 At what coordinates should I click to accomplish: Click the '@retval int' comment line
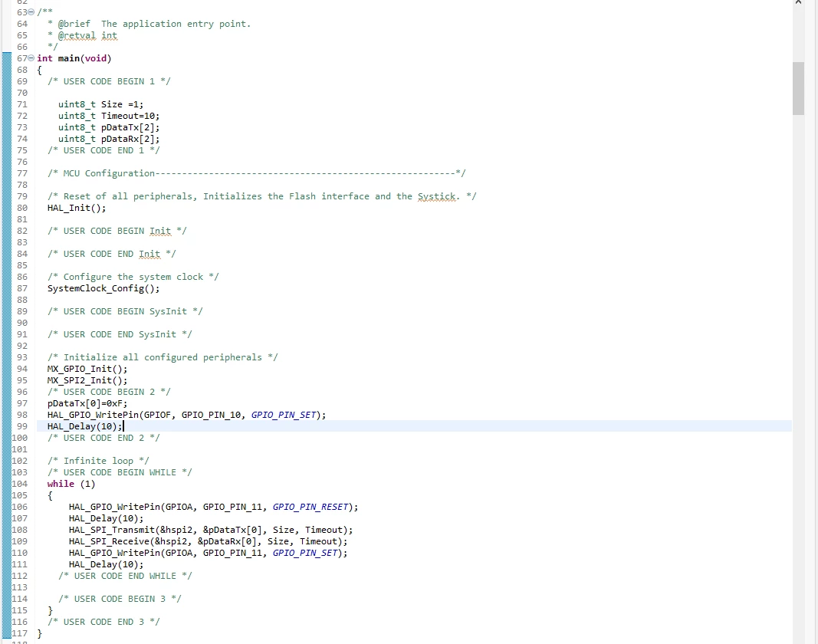[x=87, y=35]
